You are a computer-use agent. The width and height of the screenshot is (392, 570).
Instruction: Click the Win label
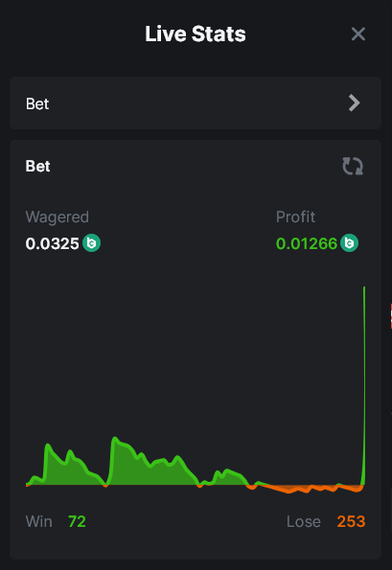(39, 522)
